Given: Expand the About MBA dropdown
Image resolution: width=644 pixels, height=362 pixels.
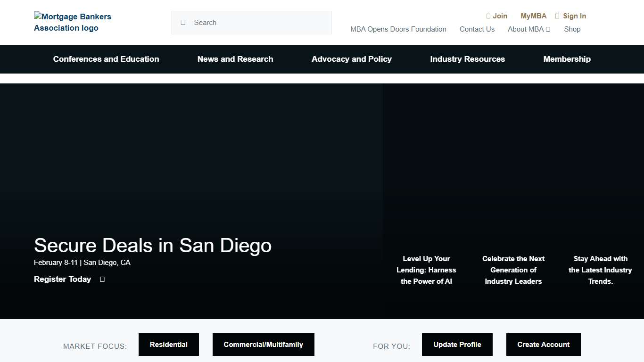Looking at the screenshot, I should tap(528, 29).
